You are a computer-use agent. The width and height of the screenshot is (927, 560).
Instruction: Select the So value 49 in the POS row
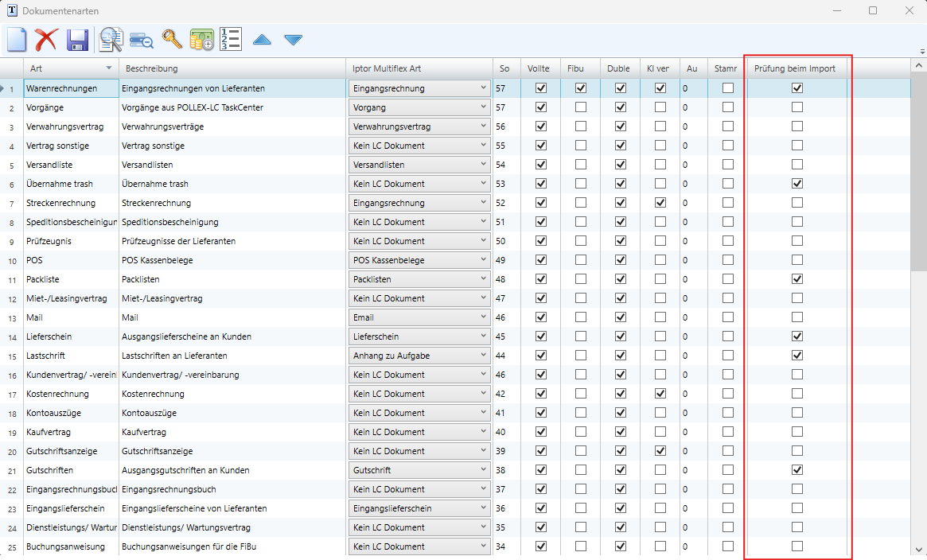[507, 260]
